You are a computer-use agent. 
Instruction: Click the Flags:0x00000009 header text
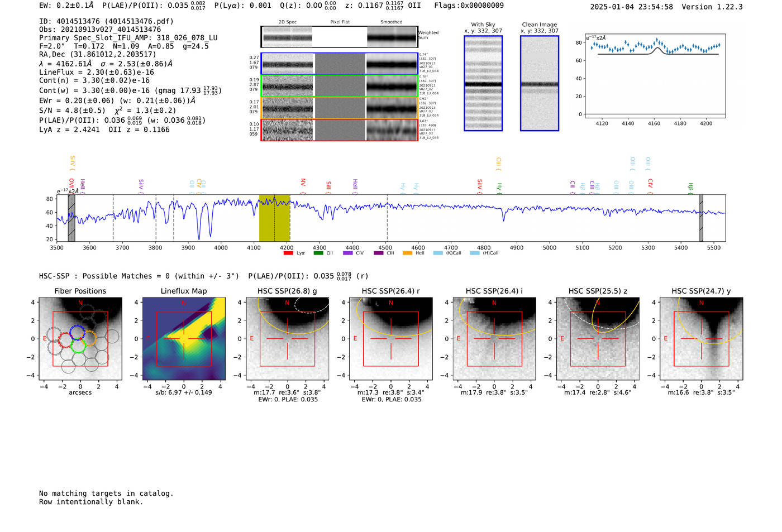469,6
